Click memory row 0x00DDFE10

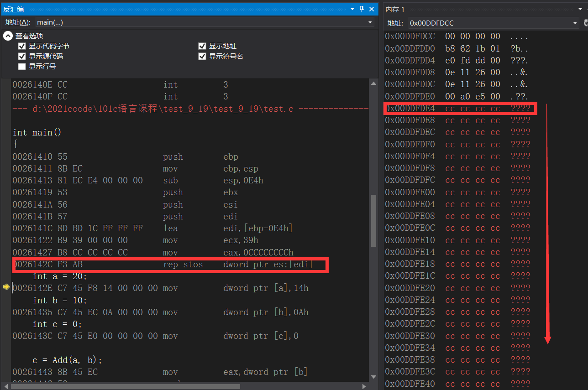click(458, 240)
